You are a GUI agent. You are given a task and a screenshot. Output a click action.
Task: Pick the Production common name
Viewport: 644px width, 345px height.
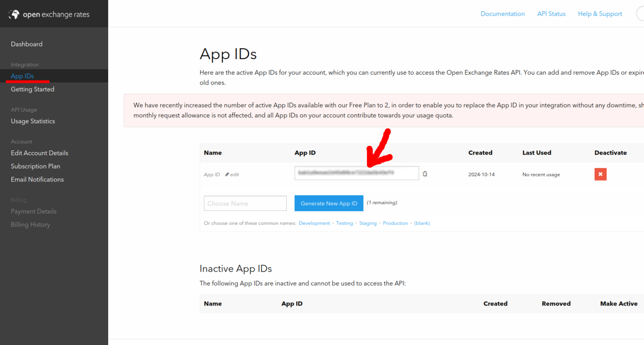coord(395,223)
